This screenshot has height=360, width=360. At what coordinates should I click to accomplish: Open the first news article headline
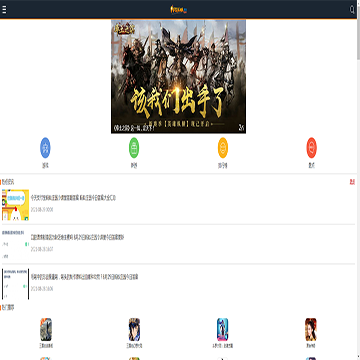point(73,198)
